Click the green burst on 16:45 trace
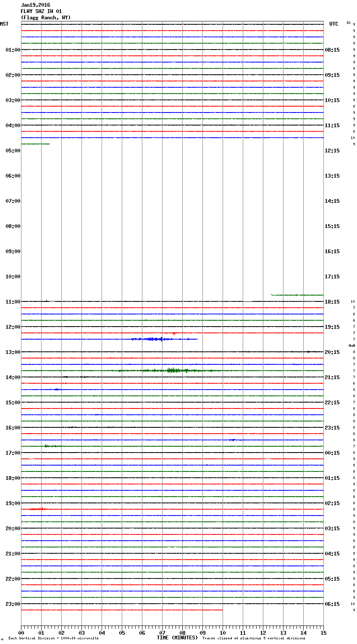The width and height of the screenshot is (357, 644). (55, 446)
